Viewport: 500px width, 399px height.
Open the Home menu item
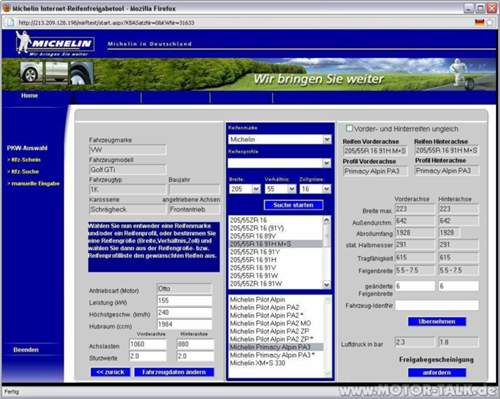(30, 96)
